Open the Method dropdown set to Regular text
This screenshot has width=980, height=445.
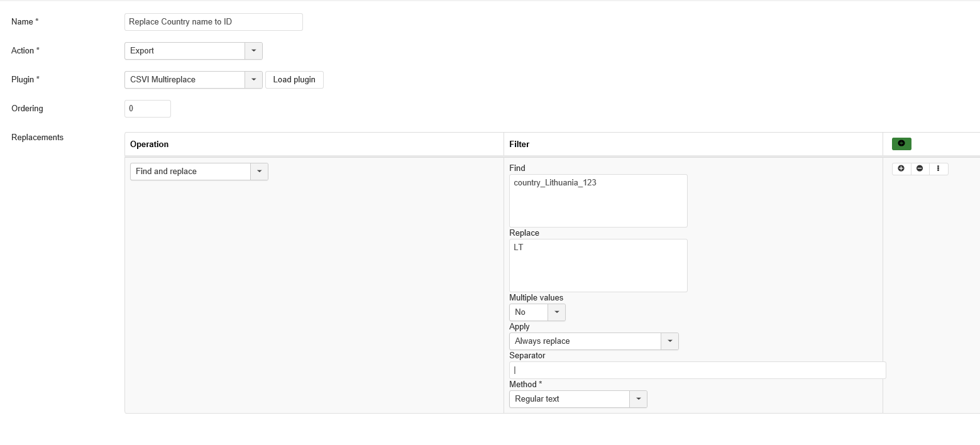(x=578, y=399)
